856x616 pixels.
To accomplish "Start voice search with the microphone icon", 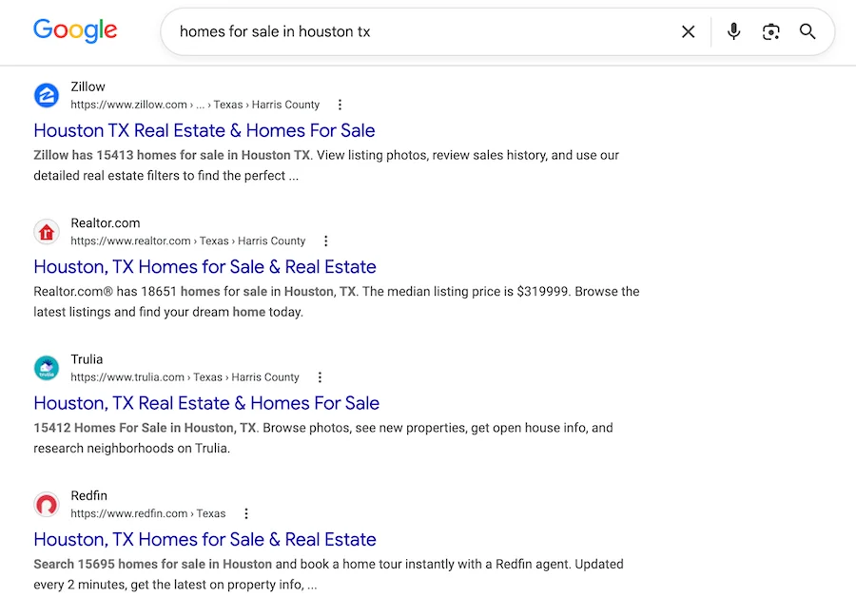I will [734, 31].
